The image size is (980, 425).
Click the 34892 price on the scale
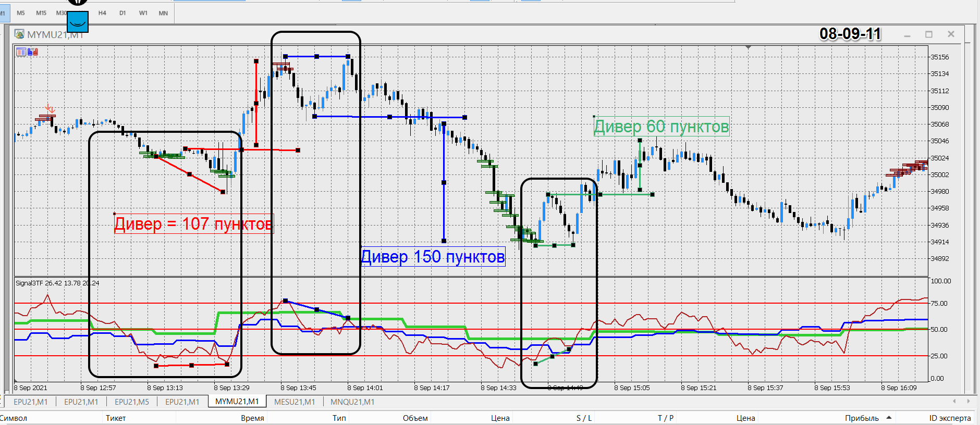pos(940,259)
